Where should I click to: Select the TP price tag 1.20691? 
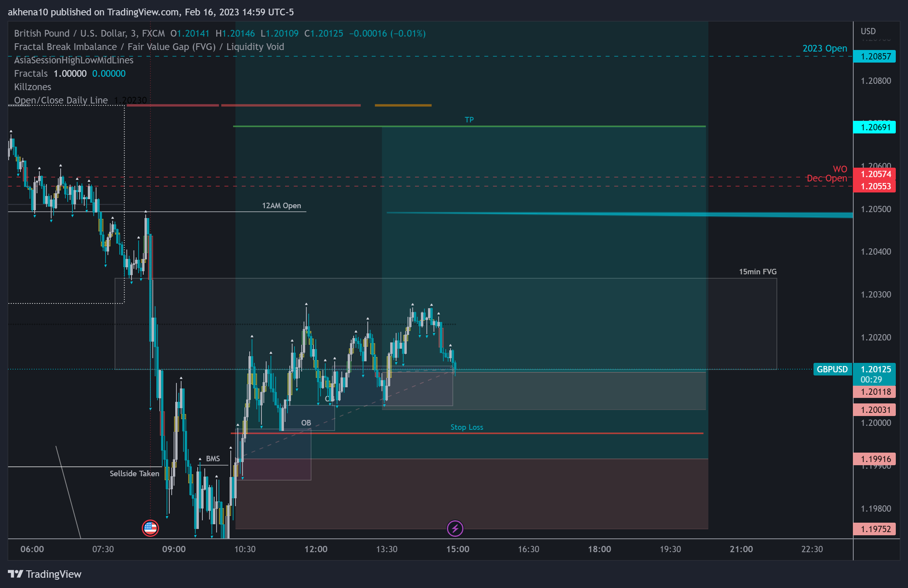(874, 127)
